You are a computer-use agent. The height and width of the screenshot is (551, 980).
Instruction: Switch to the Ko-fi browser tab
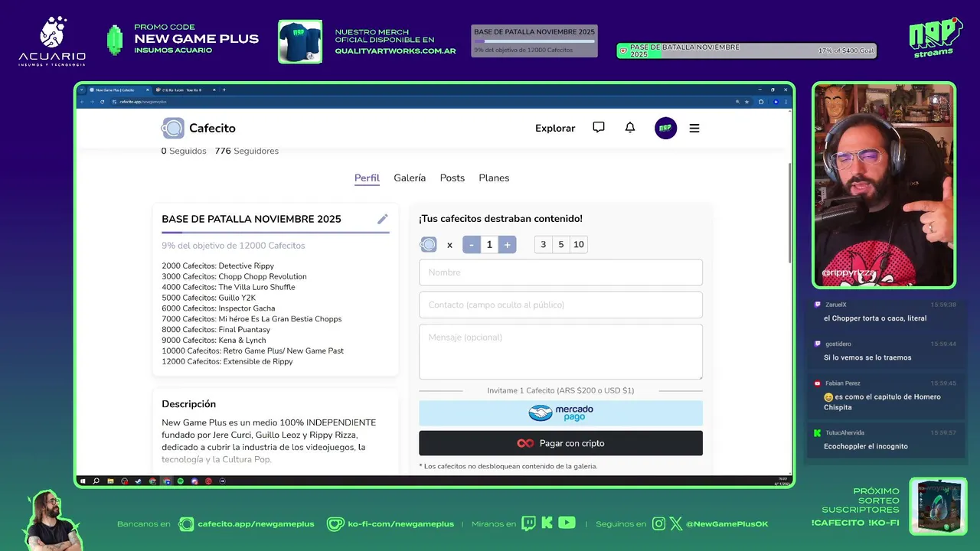(x=184, y=90)
